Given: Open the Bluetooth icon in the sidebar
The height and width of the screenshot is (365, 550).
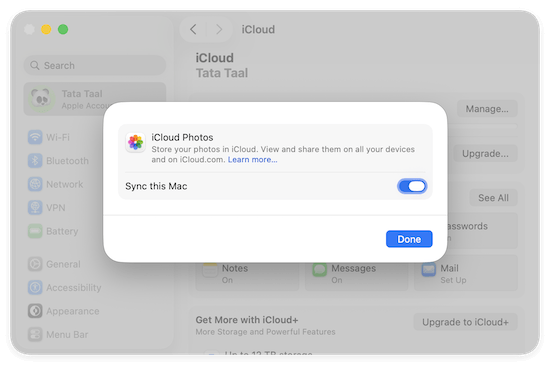Looking at the screenshot, I should [x=35, y=161].
